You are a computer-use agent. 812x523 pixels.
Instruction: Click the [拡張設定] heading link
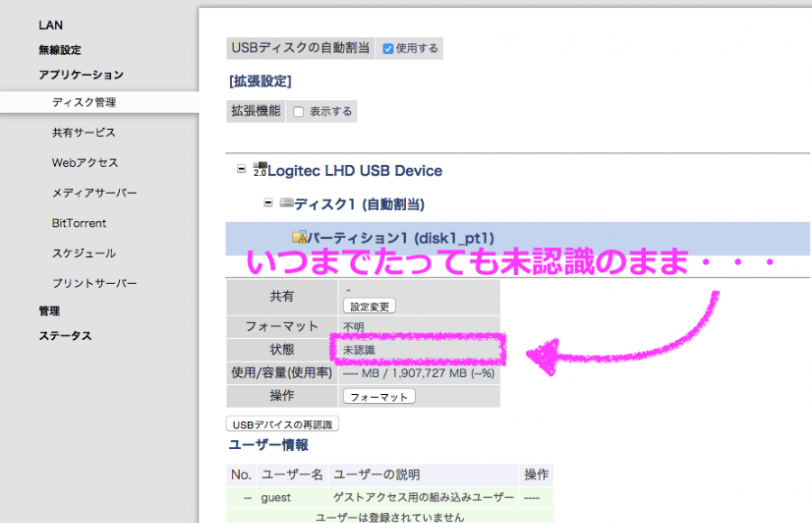pyautogui.click(x=260, y=81)
